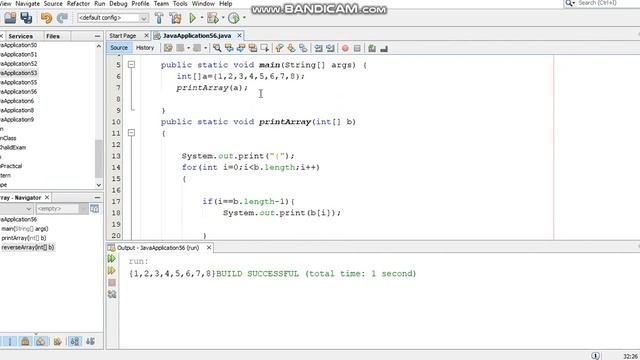
Task: Run the project with green play icon
Action: click(193, 18)
